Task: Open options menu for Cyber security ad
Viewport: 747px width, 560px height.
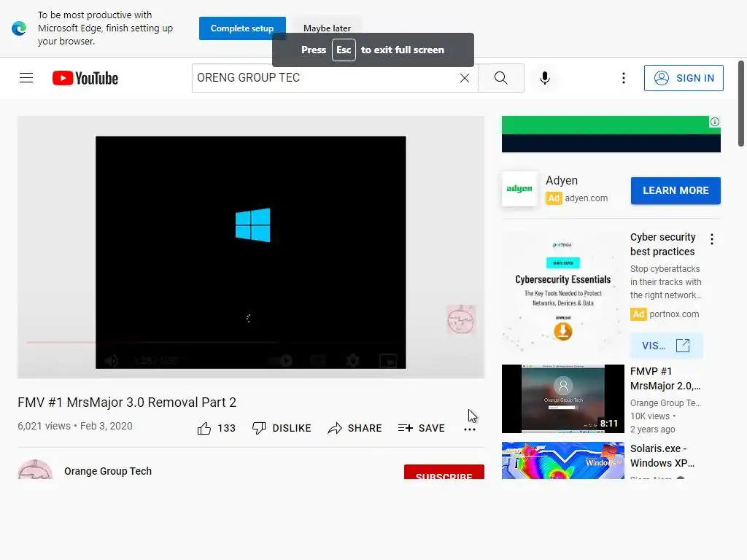Action: (x=712, y=239)
